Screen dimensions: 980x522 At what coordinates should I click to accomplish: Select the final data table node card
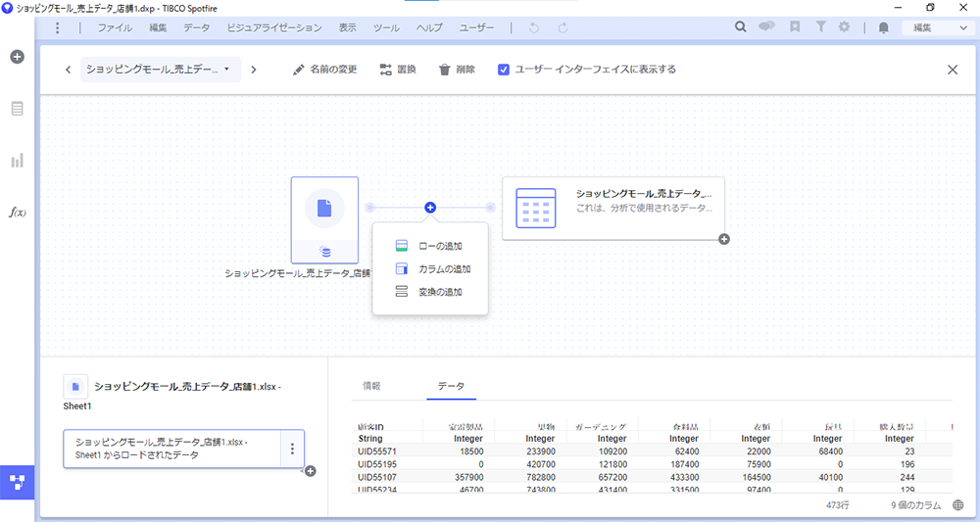(613, 208)
